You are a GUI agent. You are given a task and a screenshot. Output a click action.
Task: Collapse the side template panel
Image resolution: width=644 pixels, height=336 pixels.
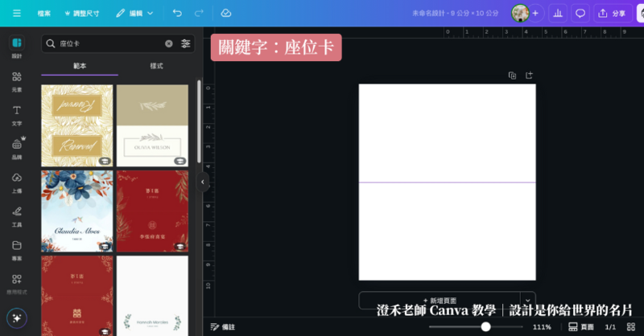[204, 182]
